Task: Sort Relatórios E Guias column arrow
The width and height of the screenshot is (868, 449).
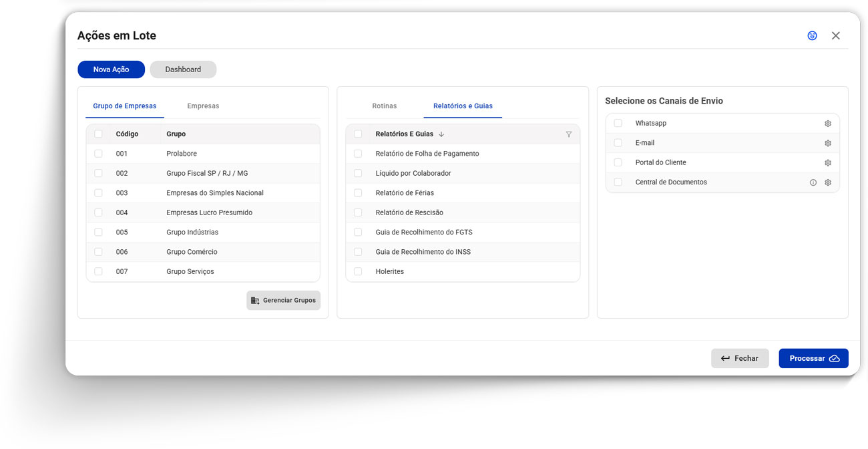Action: click(x=441, y=134)
